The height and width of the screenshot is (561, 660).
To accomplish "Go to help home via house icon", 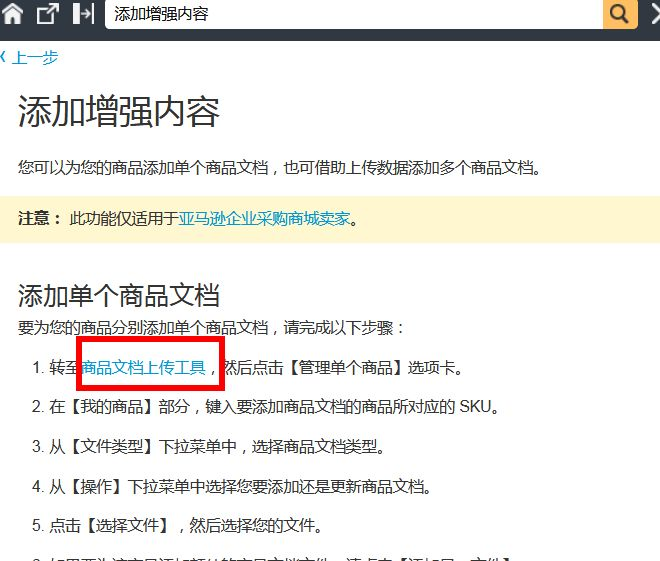I will 13,13.
